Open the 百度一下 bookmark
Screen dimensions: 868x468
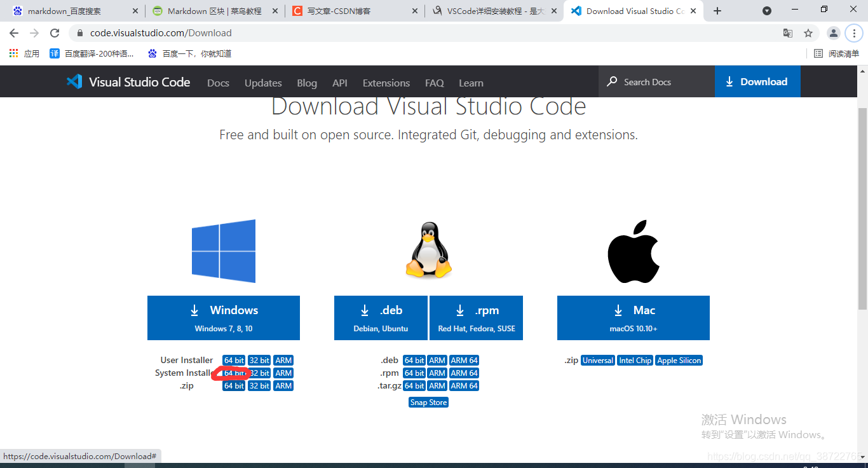tap(189, 53)
